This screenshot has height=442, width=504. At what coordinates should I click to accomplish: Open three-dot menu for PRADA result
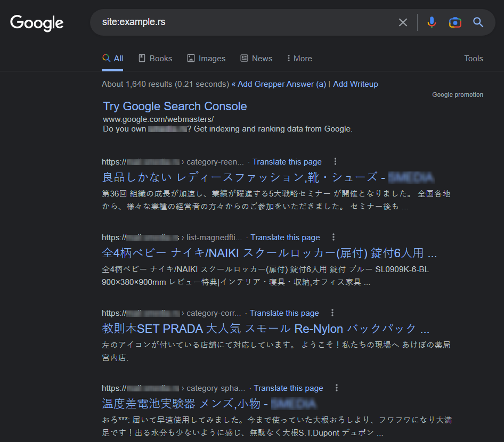coord(332,313)
